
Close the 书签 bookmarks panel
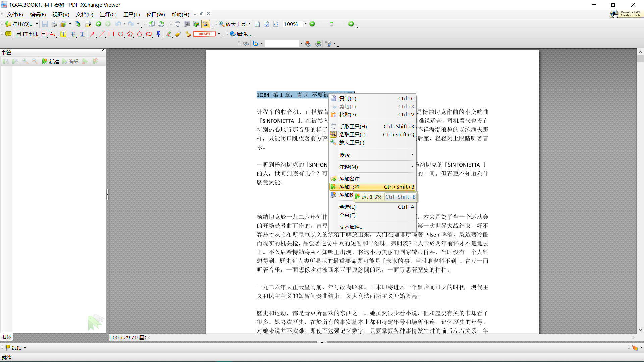click(x=103, y=50)
